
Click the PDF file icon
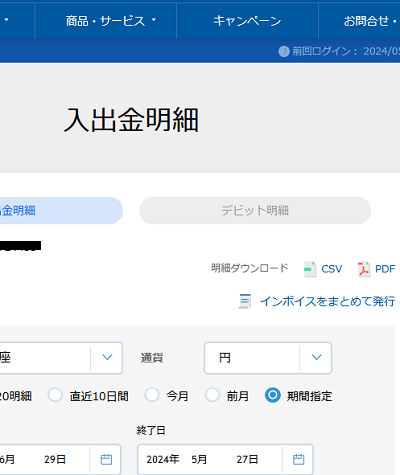pos(364,269)
